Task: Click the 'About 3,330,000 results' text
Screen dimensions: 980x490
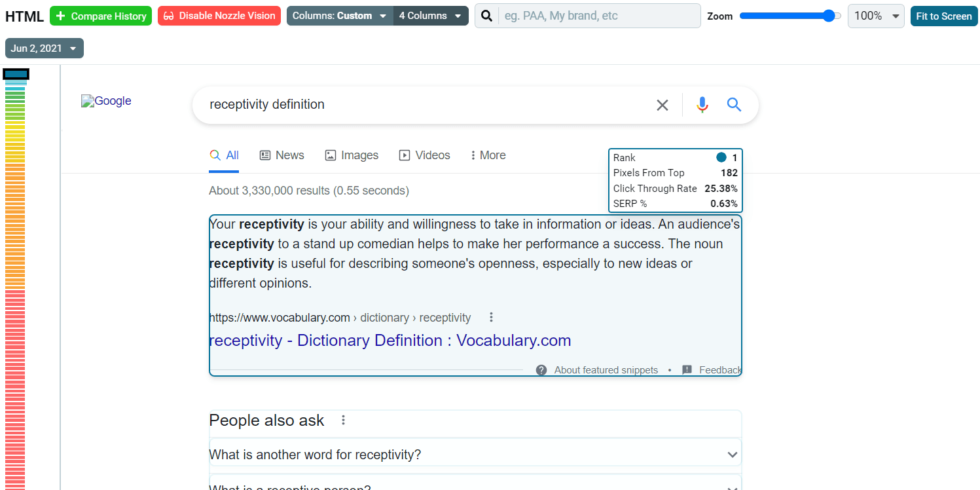Action: 309,191
